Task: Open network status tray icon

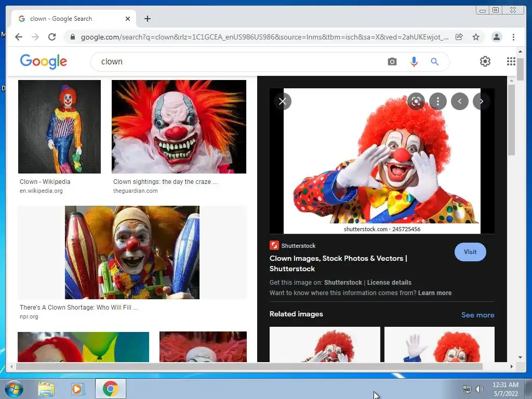Action: [467, 389]
